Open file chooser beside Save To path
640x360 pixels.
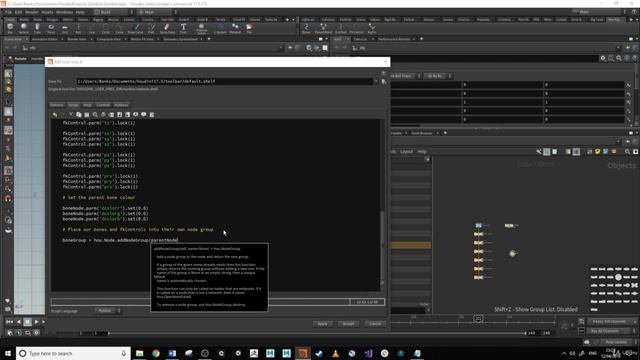tap(384, 82)
